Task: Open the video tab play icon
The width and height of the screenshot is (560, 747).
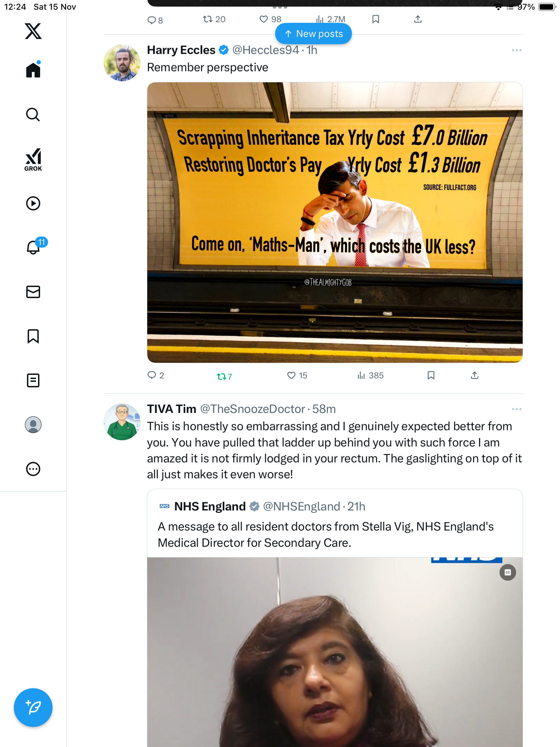Action: point(33,203)
